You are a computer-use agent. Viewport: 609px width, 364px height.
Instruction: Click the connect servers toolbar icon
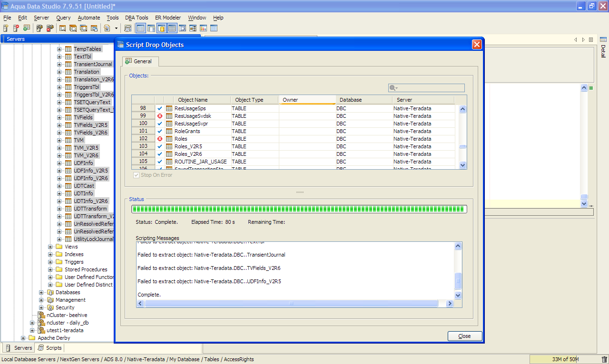pos(39,29)
